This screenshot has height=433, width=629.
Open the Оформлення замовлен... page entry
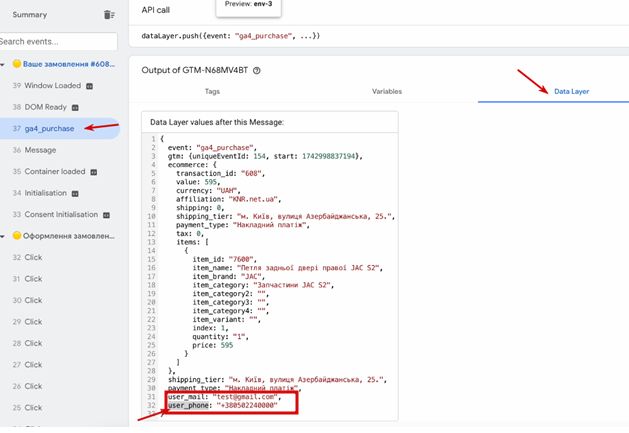coord(69,236)
